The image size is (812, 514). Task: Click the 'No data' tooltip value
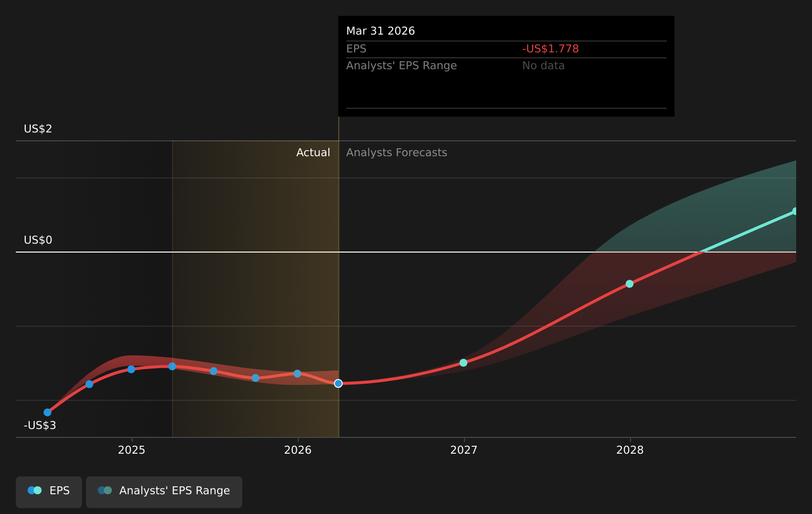pos(543,66)
